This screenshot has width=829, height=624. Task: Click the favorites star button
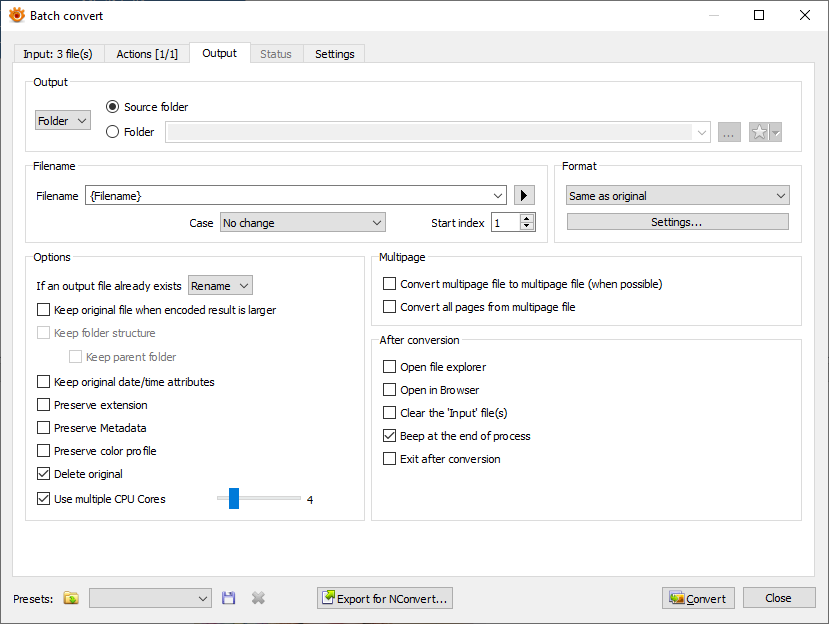click(x=760, y=132)
